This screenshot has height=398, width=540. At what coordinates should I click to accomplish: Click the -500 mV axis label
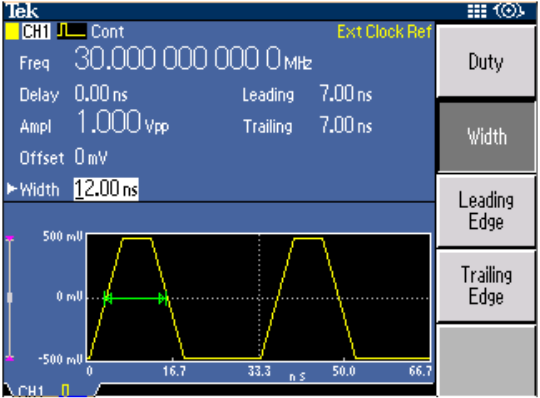[x=61, y=359]
